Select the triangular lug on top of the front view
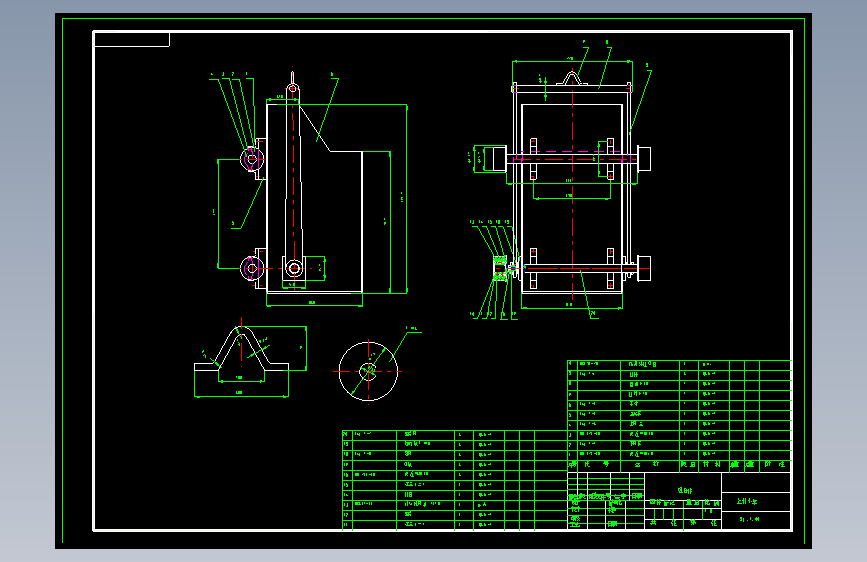 coord(572,78)
